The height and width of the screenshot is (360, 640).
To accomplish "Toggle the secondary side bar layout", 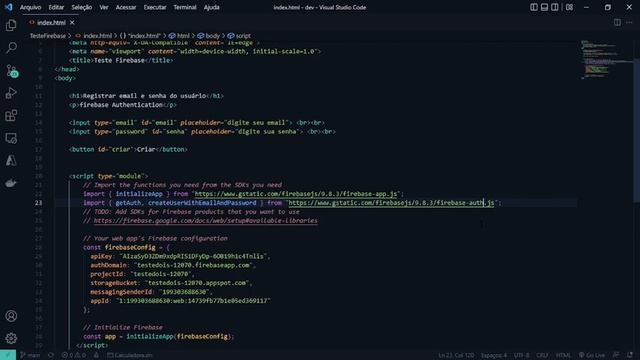I will 555,7.
